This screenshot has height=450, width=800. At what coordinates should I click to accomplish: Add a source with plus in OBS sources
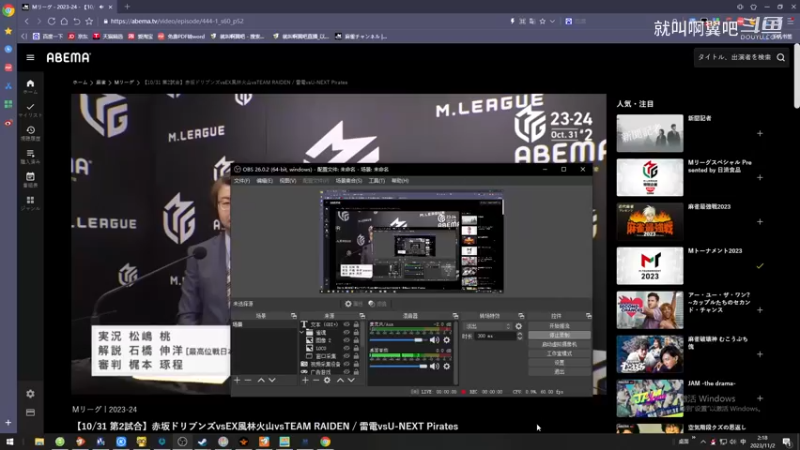[x=305, y=380]
